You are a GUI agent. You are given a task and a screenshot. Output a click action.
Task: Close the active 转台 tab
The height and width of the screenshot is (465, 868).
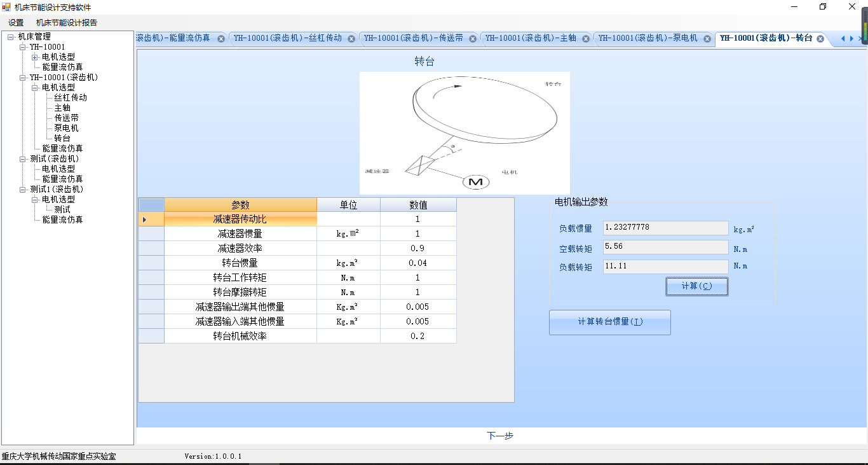click(x=820, y=39)
